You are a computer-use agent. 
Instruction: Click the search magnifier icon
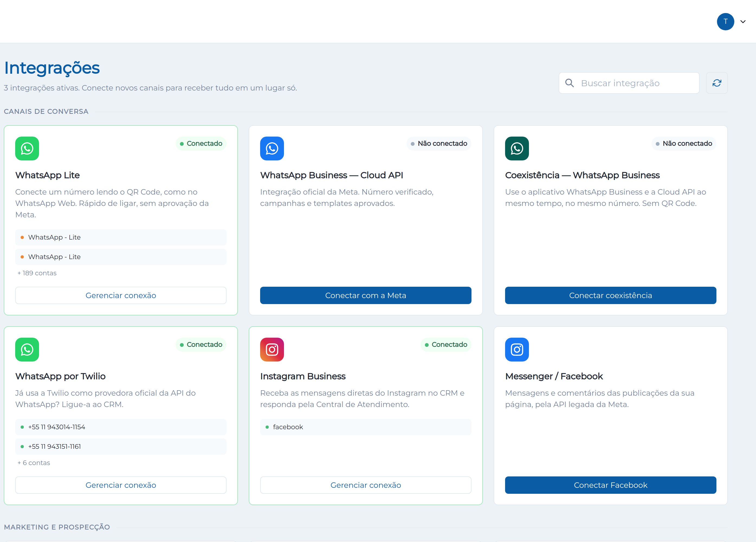click(570, 83)
